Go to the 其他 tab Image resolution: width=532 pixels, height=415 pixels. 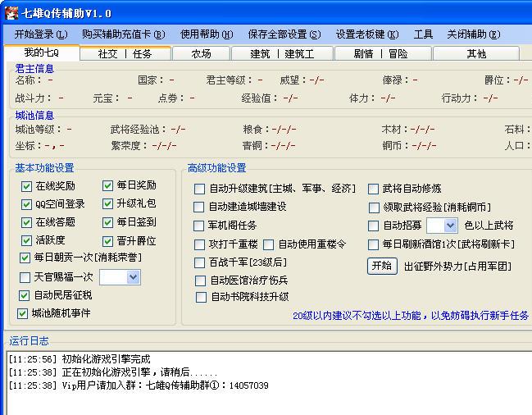pyautogui.click(x=476, y=53)
